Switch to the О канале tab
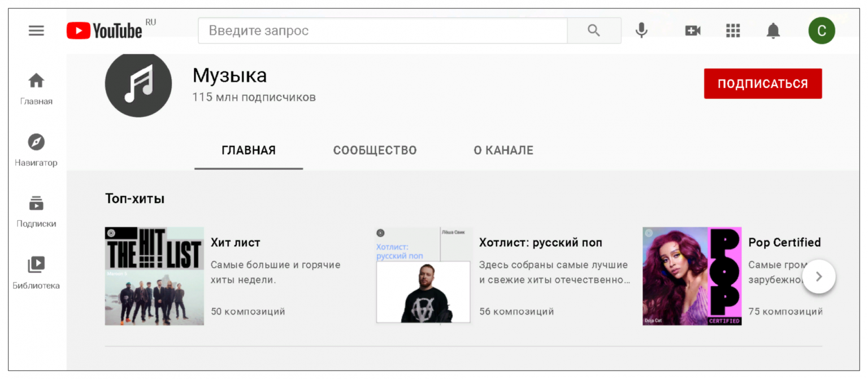Screen dimensions: 868x379 click(503, 150)
